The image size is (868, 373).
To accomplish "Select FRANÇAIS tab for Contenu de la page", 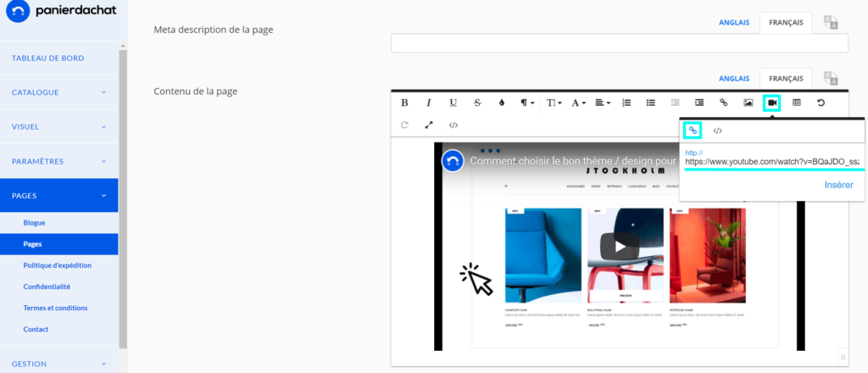I will (786, 79).
